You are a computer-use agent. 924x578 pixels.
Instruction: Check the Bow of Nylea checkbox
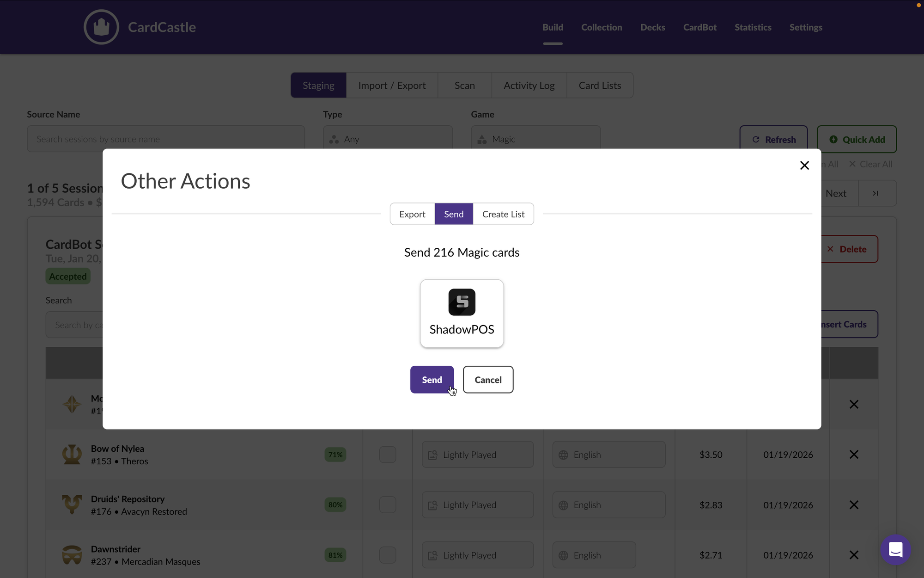388,455
